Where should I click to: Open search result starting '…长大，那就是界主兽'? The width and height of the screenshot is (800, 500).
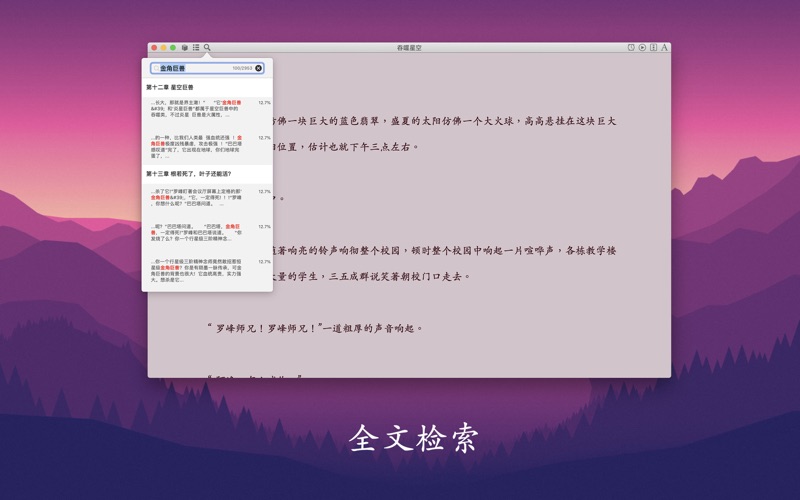point(207,109)
